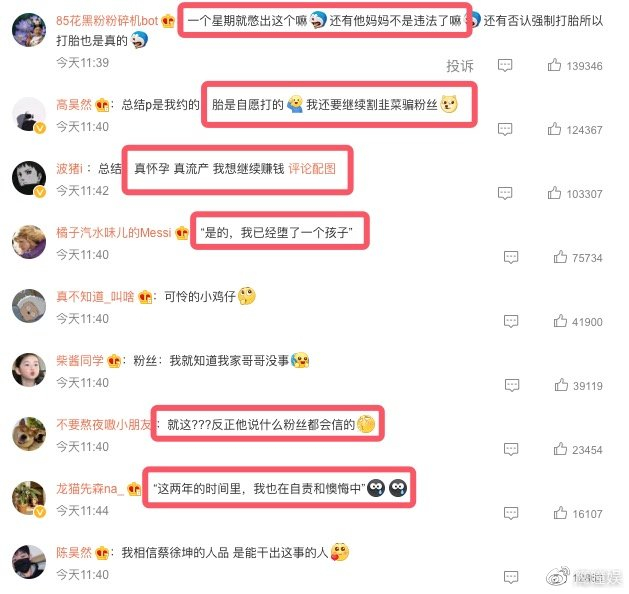Reply to 陈昊然's comment
Screen dimensions: 629x594
(511, 577)
